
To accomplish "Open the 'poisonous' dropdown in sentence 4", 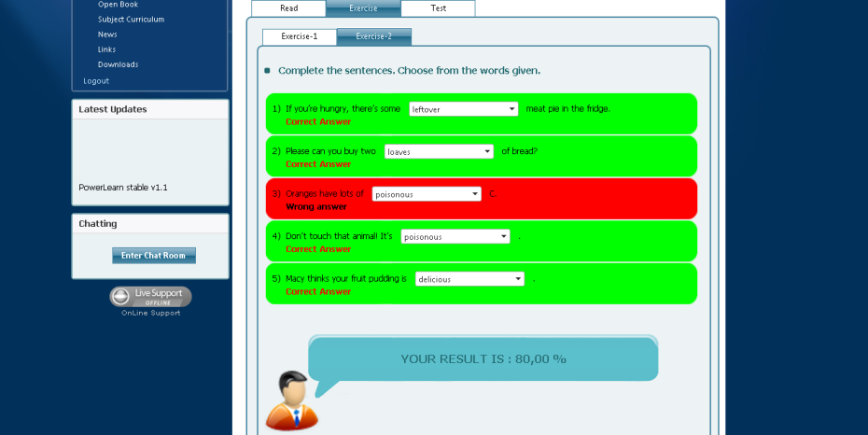I will [x=455, y=237].
